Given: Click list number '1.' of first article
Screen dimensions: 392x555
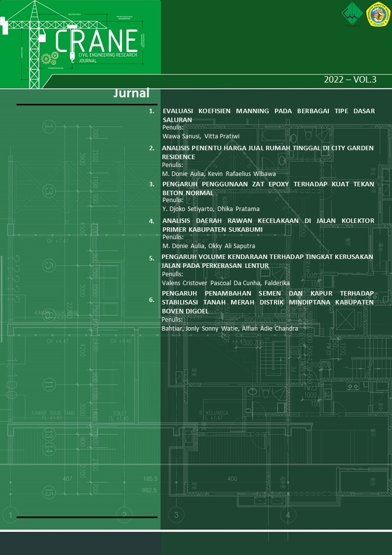Looking at the screenshot, I should coord(152,111).
